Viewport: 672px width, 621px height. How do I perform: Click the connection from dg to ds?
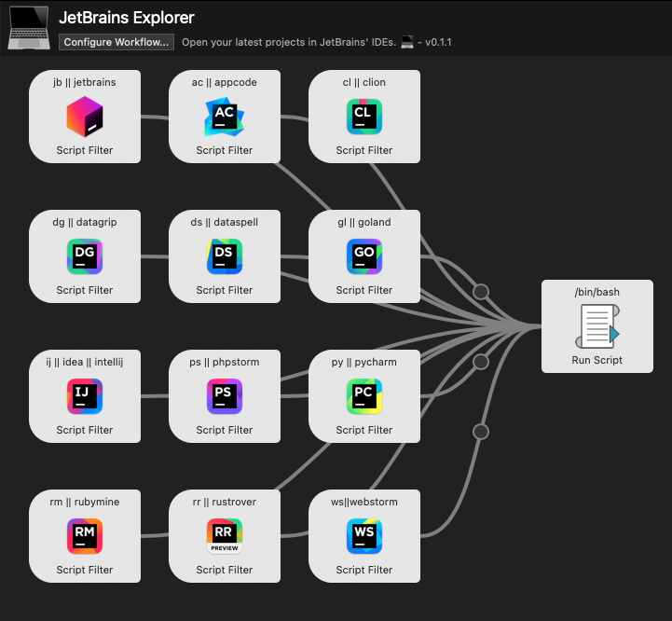point(155,256)
